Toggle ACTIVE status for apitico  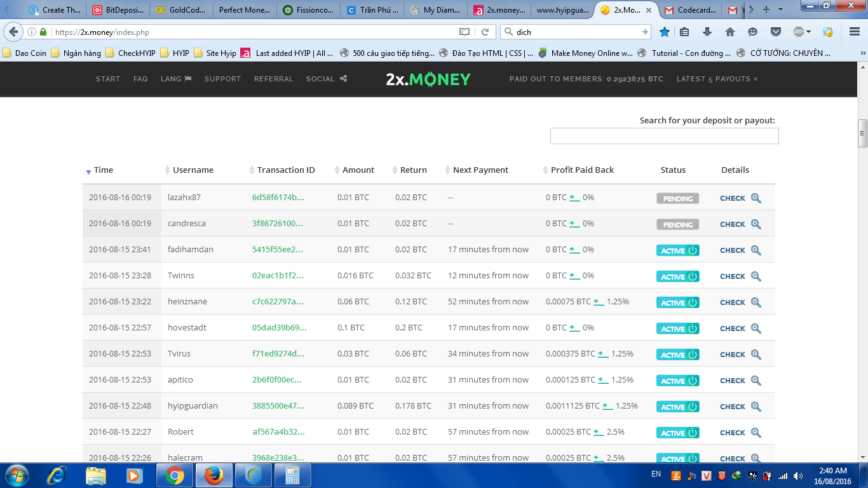point(678,381)
